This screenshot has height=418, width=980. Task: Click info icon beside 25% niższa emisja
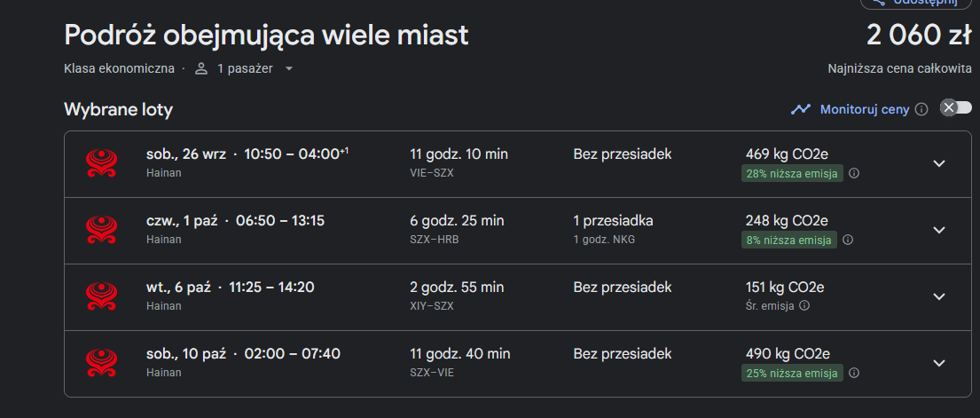tap(854, 373)
